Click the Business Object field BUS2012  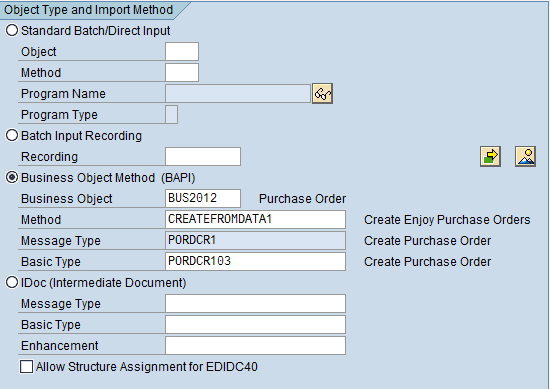203,199
